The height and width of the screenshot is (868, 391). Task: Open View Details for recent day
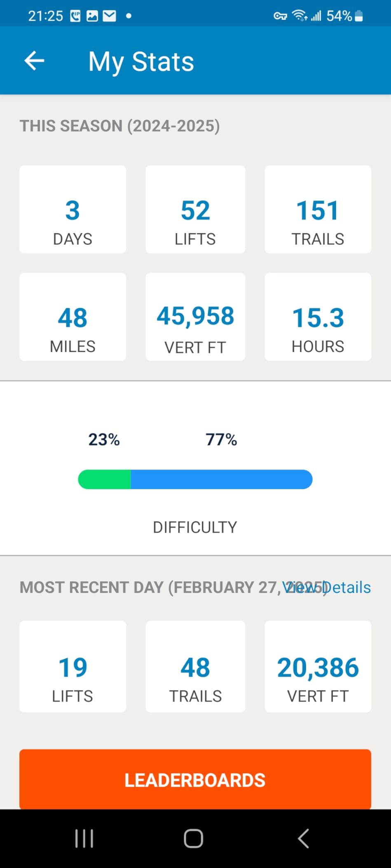pos(326,587)
